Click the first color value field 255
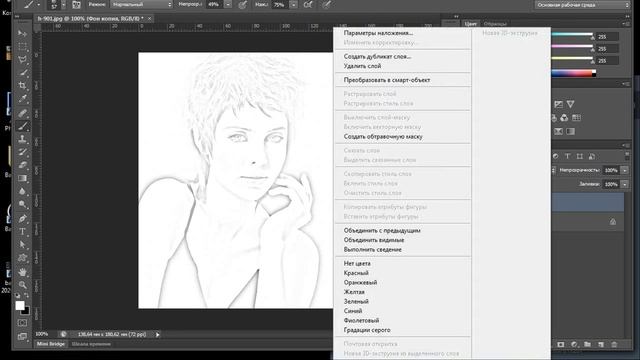The width and height of the screenshot is (640, 360). (607, 37)
